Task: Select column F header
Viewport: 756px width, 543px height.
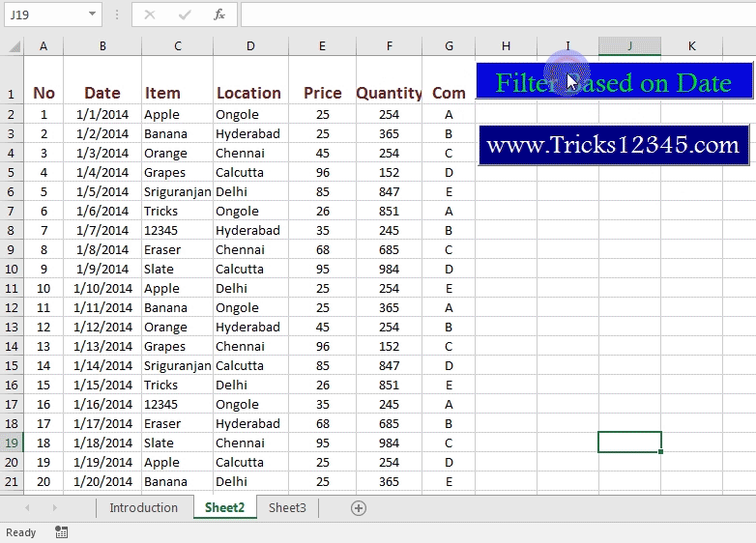Action: [x=389, y=46]
